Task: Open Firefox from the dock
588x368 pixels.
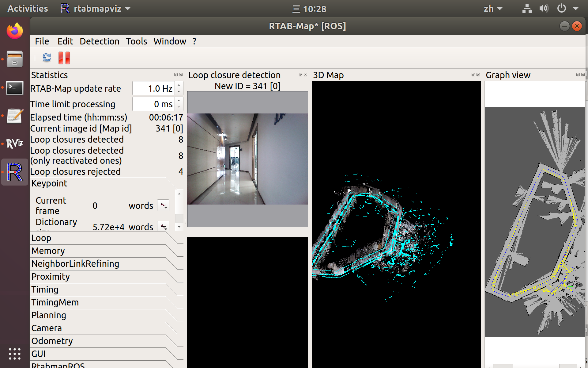Action: point(14,30)
